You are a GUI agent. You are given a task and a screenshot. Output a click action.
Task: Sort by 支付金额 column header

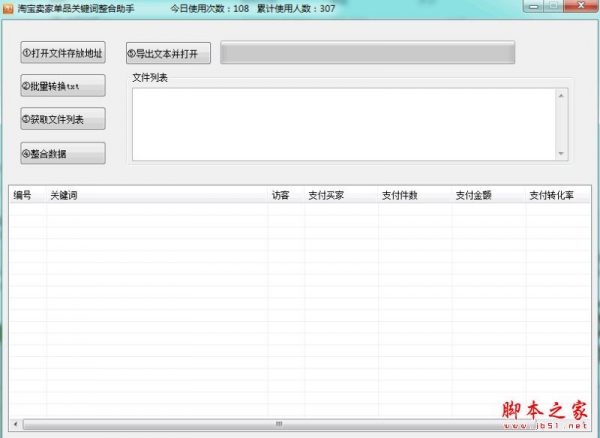click(x=489, y=195)
